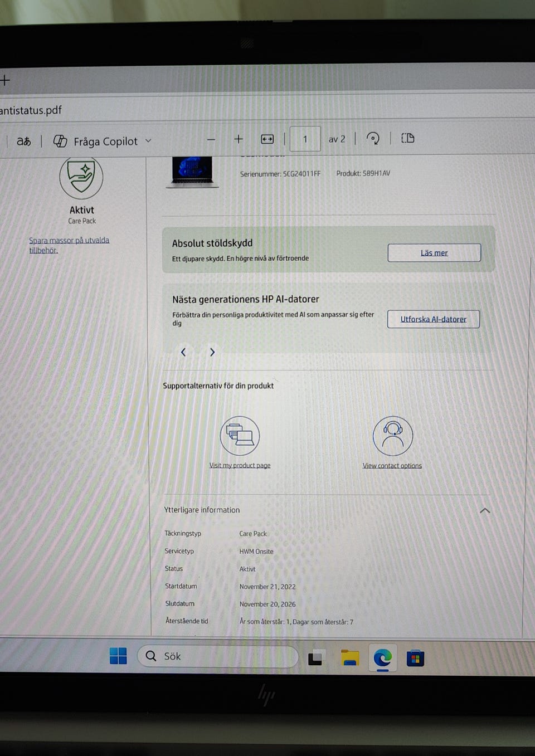Viewport: 535px width, 756px height.
Task: Click the read aloud translate icon
Action: tap(23, 142)
